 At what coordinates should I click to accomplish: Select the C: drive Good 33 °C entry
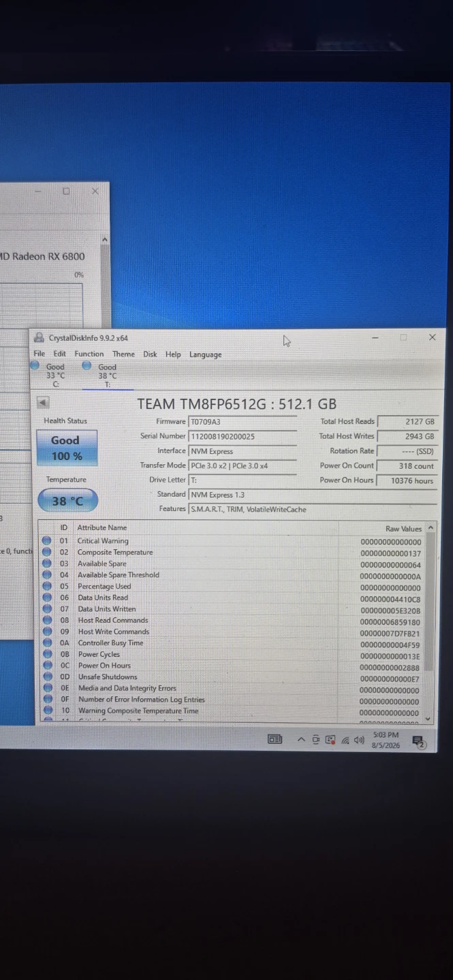click(x=49, y=375)
